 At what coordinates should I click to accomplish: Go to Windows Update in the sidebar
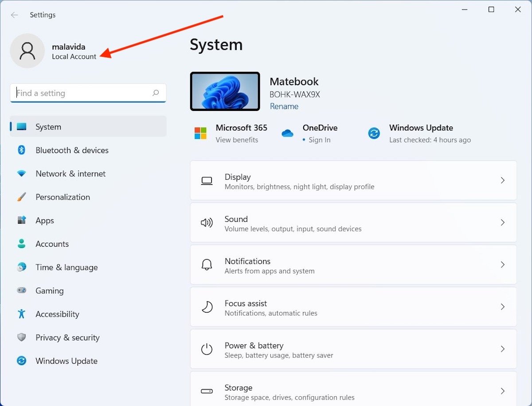tap(66, 361)
